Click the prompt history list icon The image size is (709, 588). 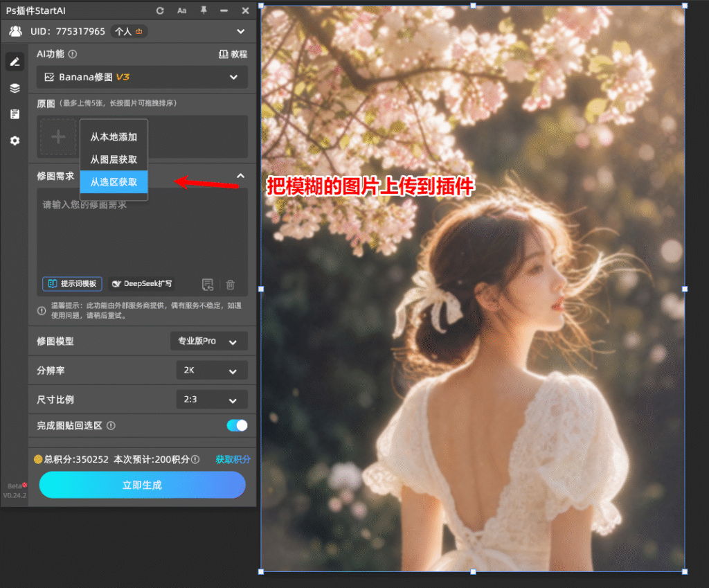click(208, 285)
